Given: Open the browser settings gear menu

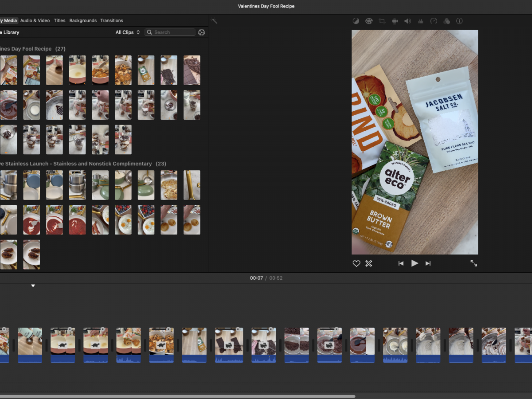Looking at the screenshot, I should click(202, 32).
